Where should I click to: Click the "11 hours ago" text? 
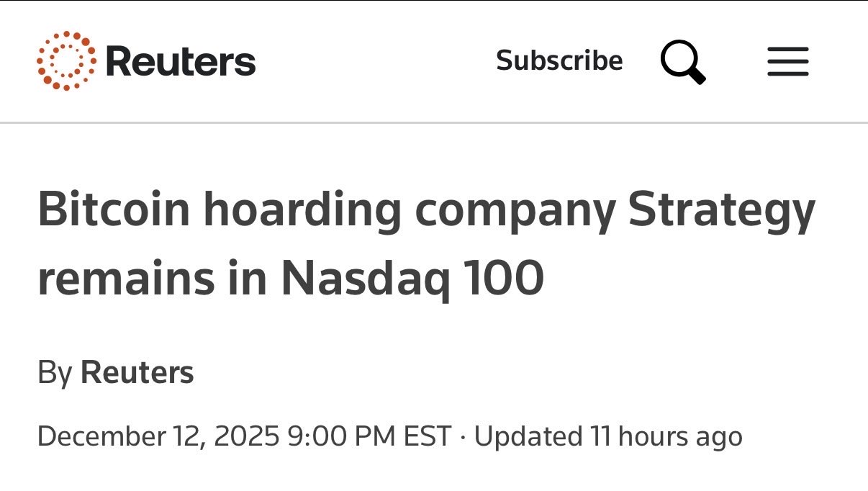[666, 436]
